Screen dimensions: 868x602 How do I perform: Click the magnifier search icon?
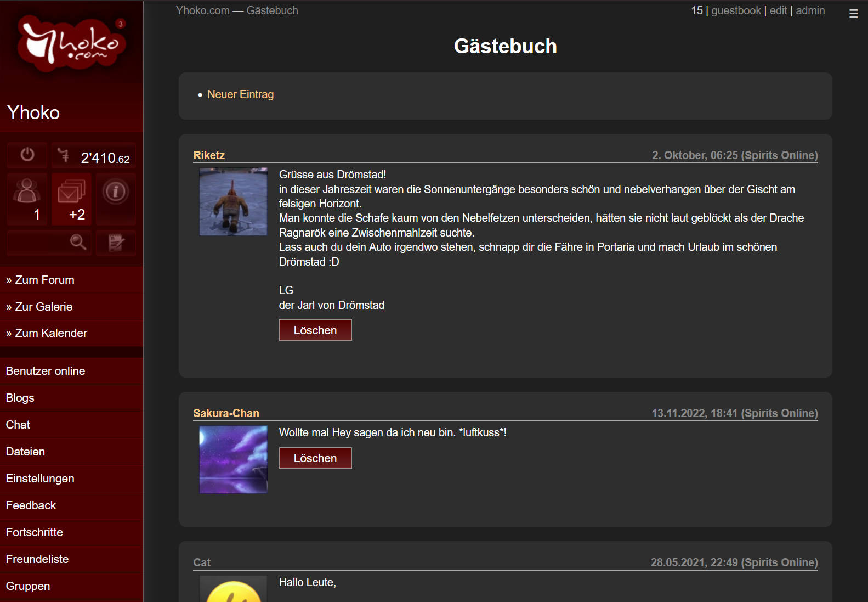click(78, 242)
